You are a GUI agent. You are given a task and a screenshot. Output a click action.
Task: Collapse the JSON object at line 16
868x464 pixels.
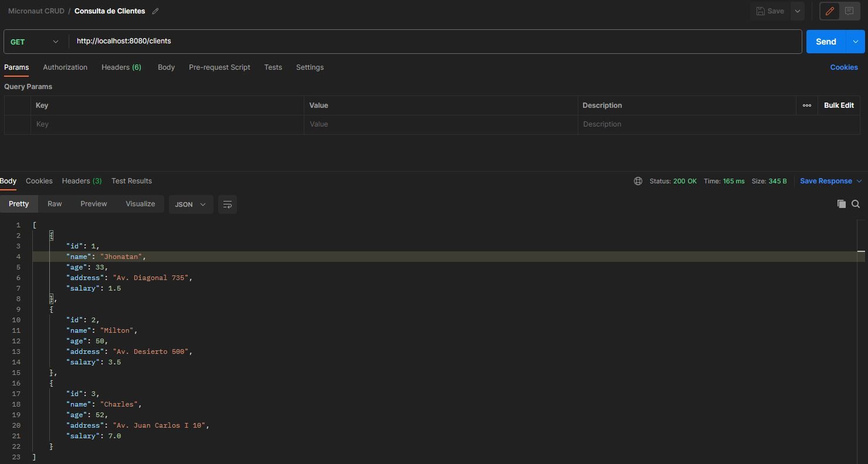click(52, 383)
